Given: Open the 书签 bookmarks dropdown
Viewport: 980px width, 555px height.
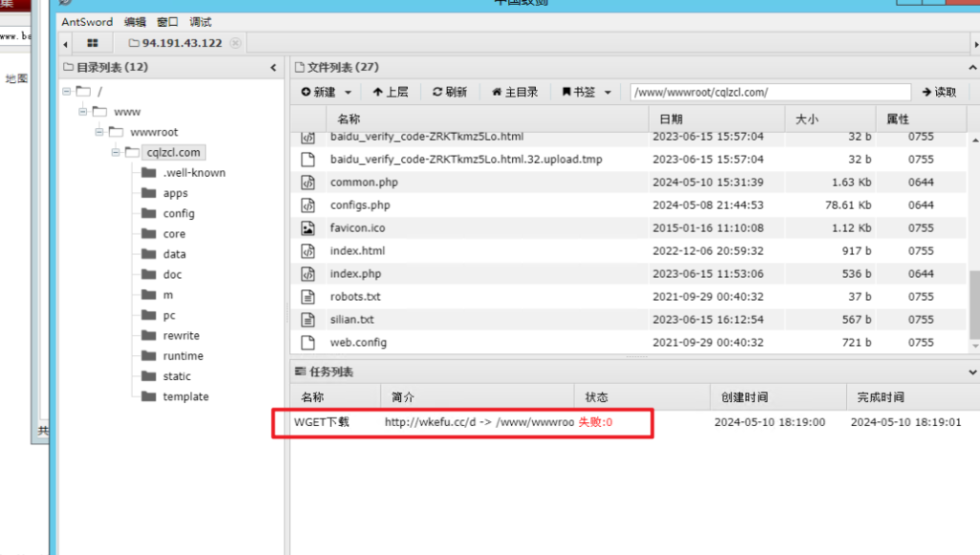Looking at the screenshot, I should pyautogui.click(x=586, y=92).
